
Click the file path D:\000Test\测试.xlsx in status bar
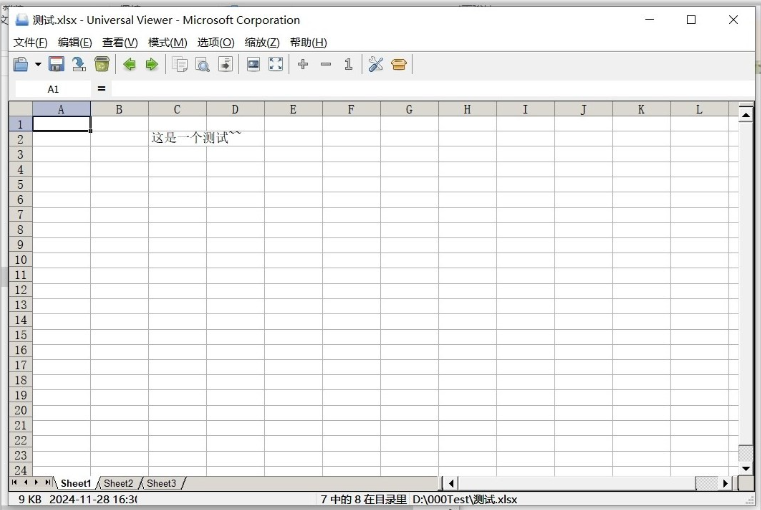click(x=465, y=499)
